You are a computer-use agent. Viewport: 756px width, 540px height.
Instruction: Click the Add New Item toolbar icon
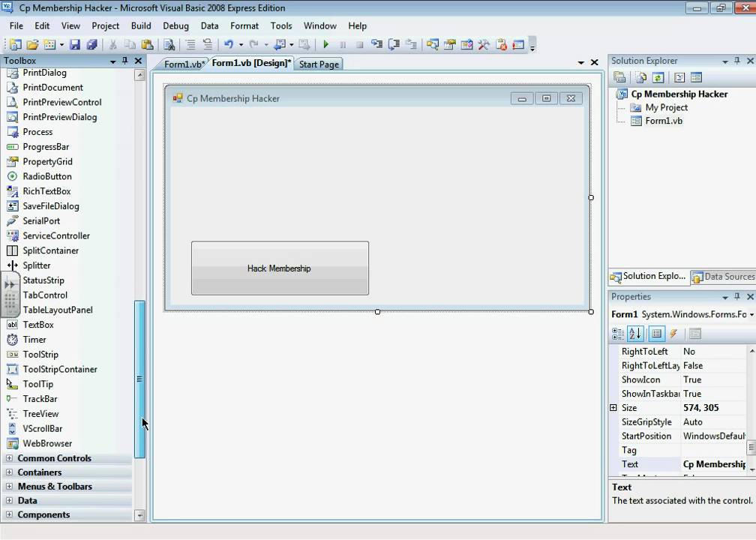click(x=49, y=45)
